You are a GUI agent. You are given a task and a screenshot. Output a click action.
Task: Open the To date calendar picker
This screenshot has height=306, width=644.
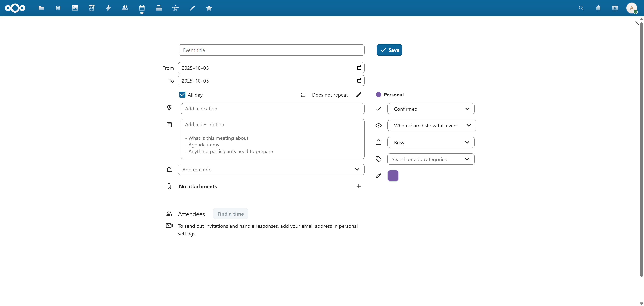359,81
